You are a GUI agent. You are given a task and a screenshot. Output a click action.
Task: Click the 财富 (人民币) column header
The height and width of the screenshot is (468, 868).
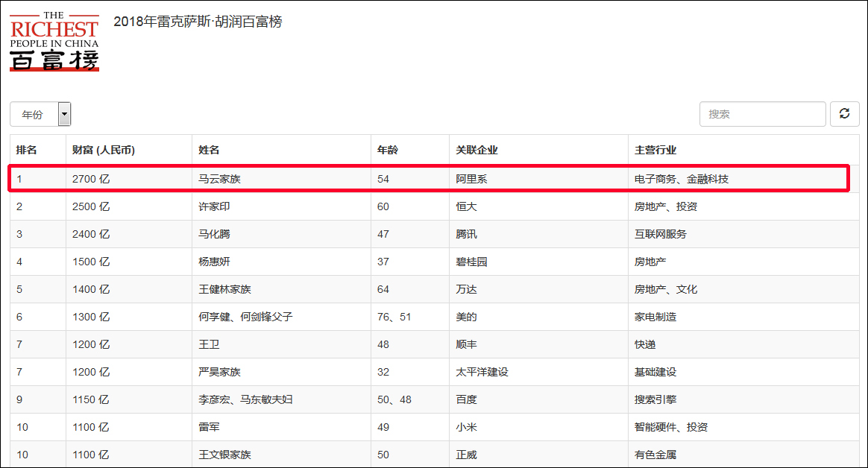click(x=104, y=150)
